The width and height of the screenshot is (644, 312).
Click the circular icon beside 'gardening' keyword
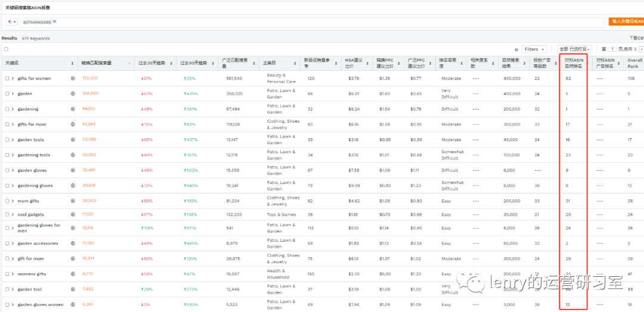(73, 109)
